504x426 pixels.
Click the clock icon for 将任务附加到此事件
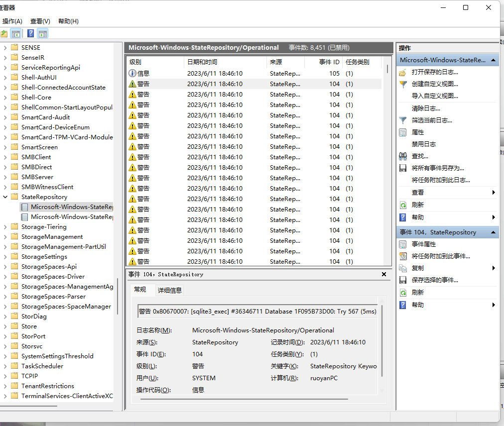pos(403,256)
